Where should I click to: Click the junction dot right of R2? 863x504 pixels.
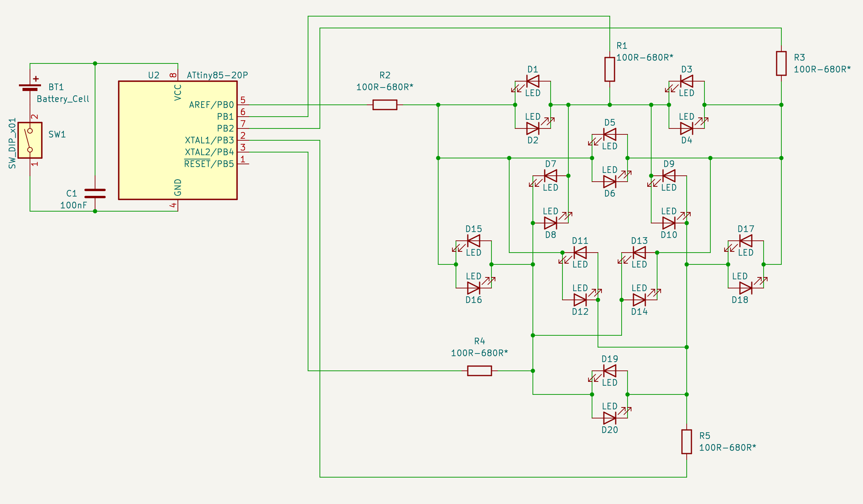click(x=438, y=105)
